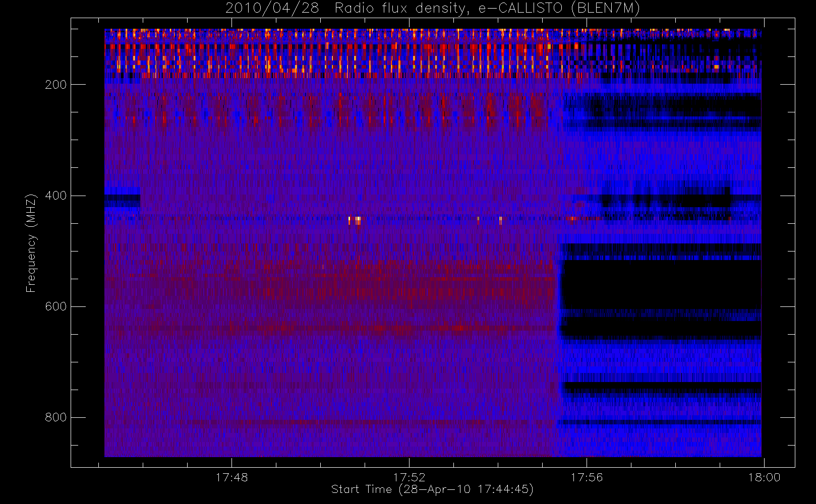Click the '200' frequency axis label
The height and width of the screenshot is (504, 816).
click(x=55, y=85)
